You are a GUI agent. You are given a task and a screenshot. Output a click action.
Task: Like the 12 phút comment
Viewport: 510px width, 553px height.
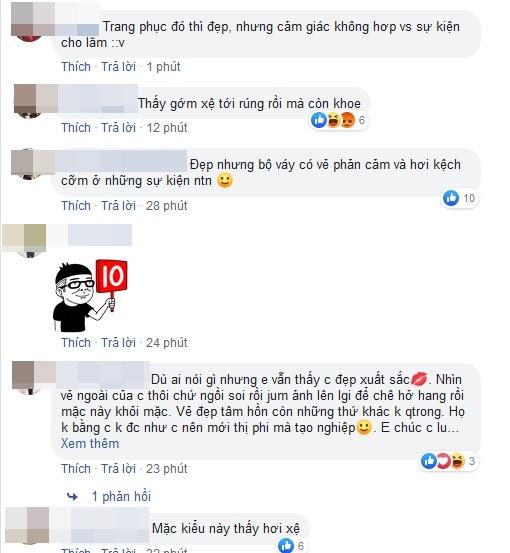pyautogui.click(x=76, y=128)
